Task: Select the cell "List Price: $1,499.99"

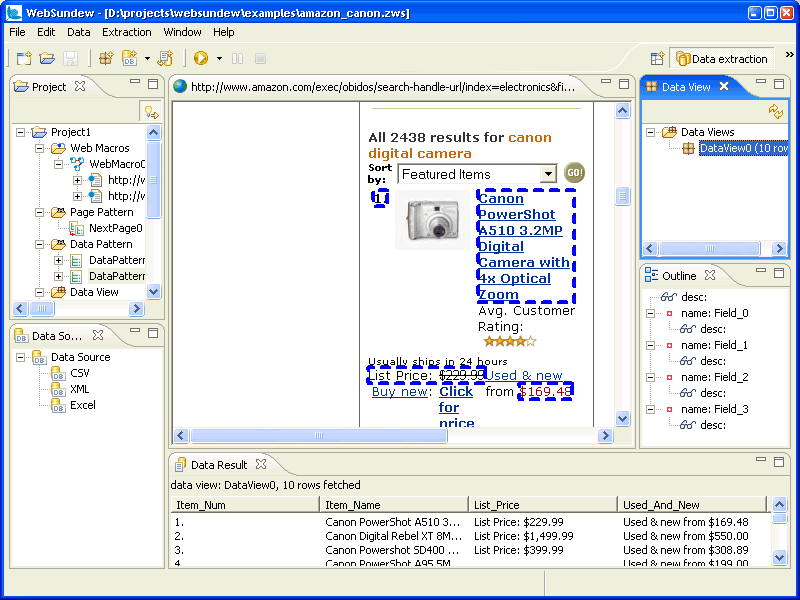Action: pyautogui.click(x=523, y=536)
